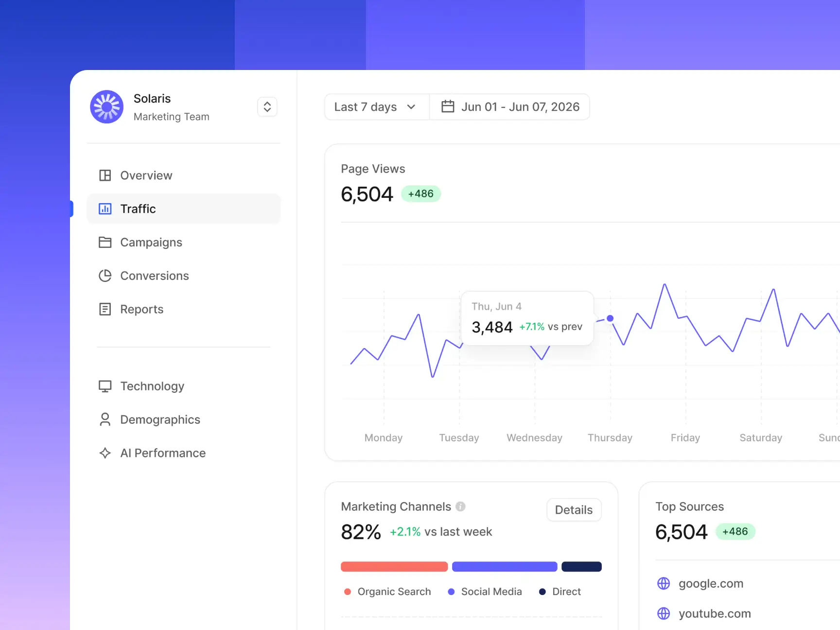Click the Wednesday axis label

535,437
